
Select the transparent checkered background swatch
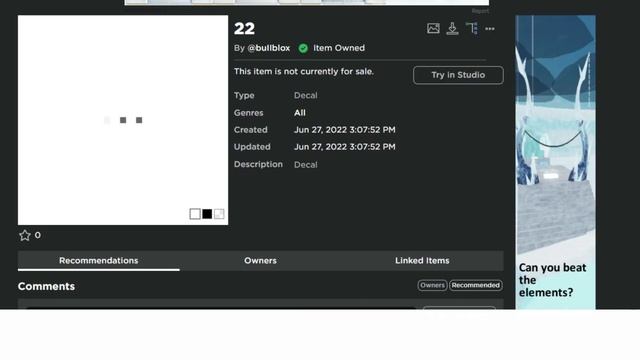(x=219, y=214)
